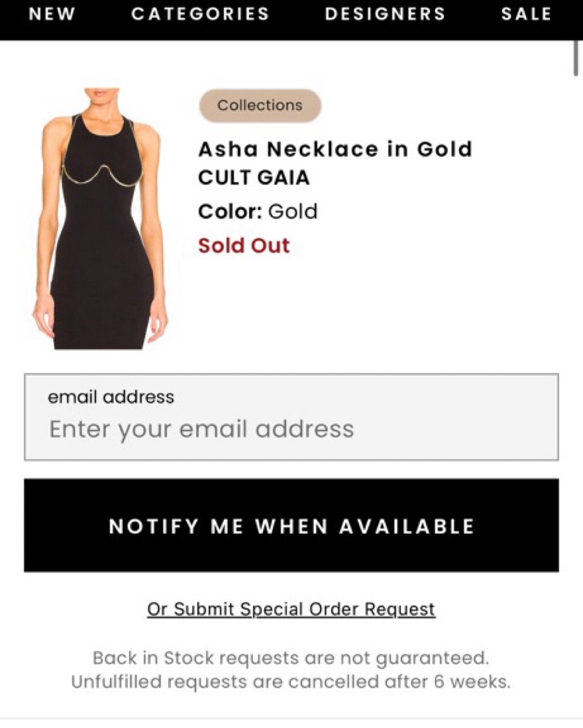Select the CULT GAIA brand name
The width and height of the screenshot is (583, 728).
click(x=254, y=178)
